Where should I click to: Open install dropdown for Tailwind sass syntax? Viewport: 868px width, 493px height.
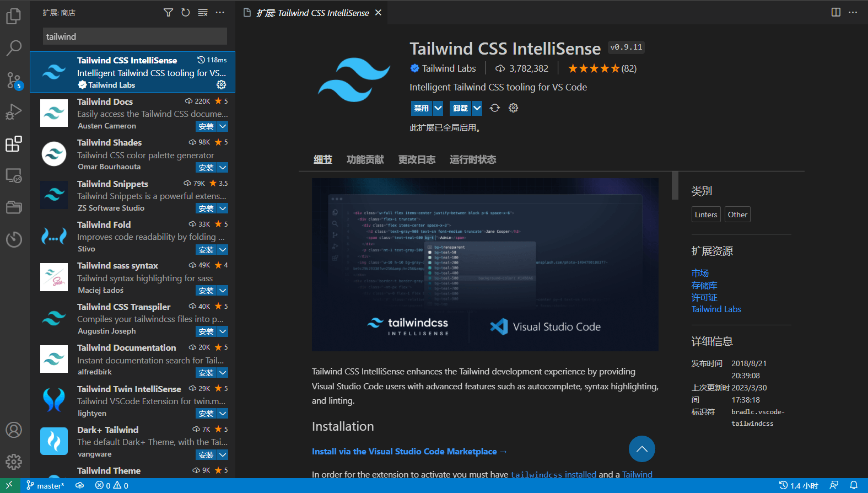click(x=223, y=291)
